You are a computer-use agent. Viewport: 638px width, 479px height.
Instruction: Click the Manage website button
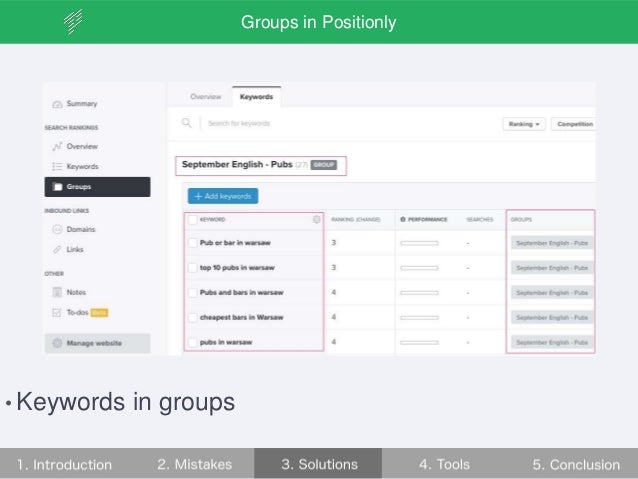tap(97, 343)
